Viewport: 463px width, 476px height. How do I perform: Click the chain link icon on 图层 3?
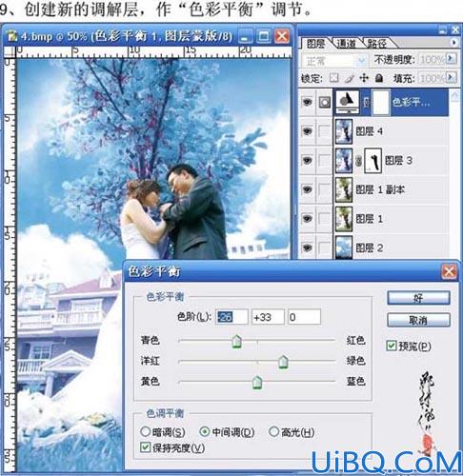(x=358, y=161)
